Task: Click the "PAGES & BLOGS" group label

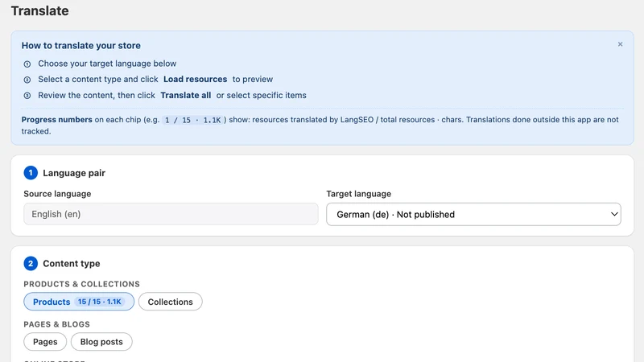Action: pos(56,324)
